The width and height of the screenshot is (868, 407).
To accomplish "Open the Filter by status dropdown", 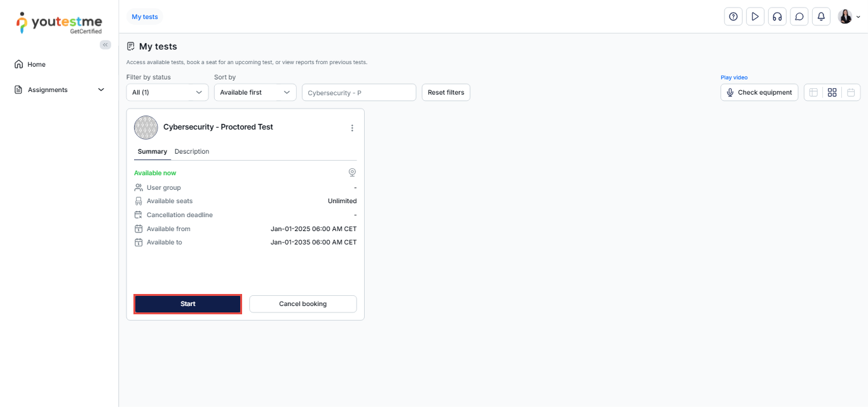I will (167, 92).
